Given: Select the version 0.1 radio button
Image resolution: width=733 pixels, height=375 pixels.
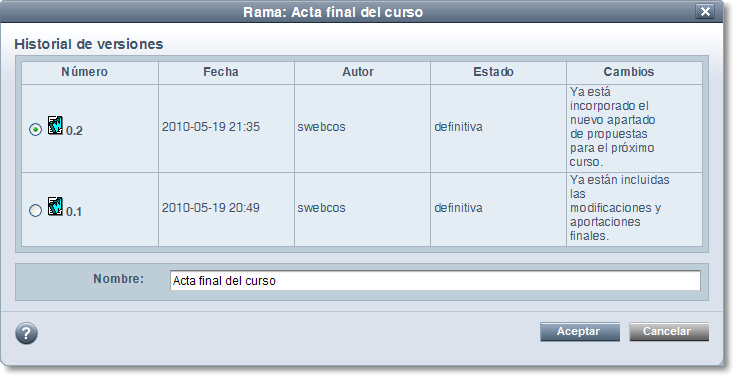Looking at the screenshot, I should click(x=36, y=210).
